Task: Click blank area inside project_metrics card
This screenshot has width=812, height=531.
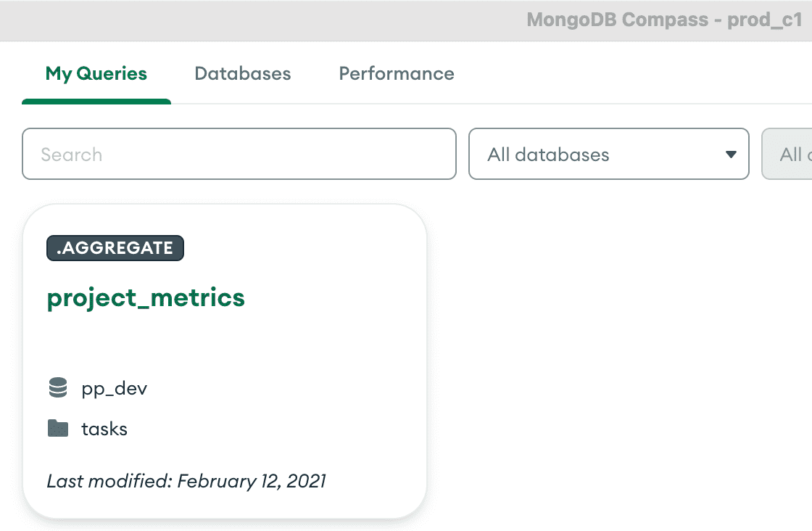Action: click(x=311, y=342)
